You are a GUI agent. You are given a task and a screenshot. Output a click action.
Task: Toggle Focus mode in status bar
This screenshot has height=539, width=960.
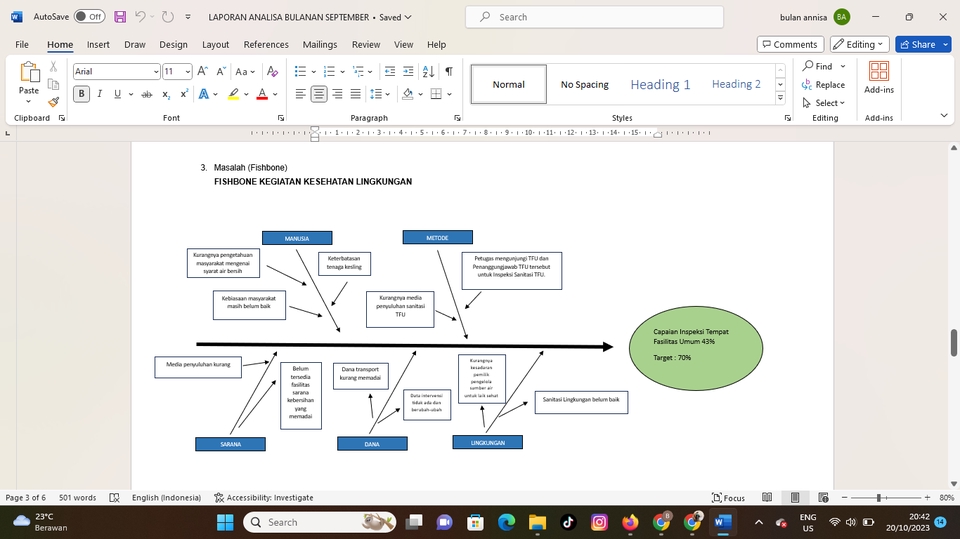click(x=729, y=497)
